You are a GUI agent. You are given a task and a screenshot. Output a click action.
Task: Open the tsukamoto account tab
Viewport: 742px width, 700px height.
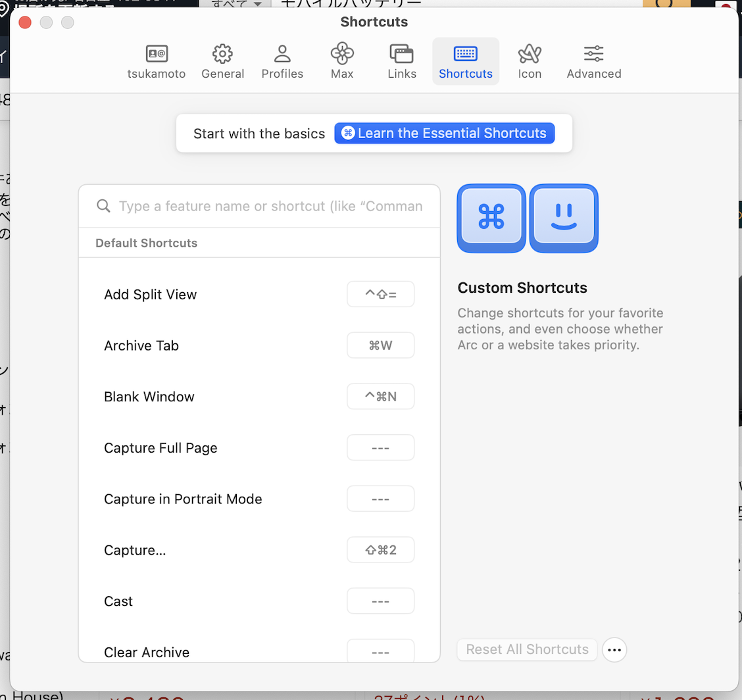pyautogui.click(x=156, y=62)
